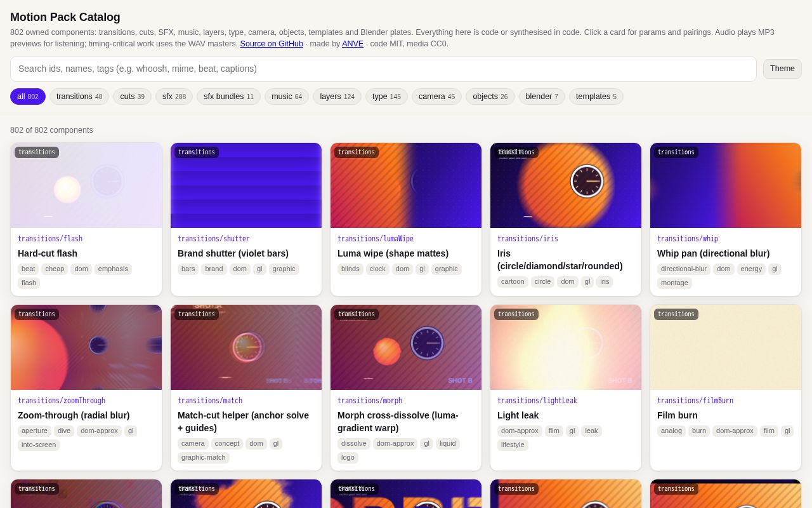Image resolution: width=812 pixels, height=508 pixels.
Task: Click the 'analog' tag on Film burn
Action: coord(671,431)
